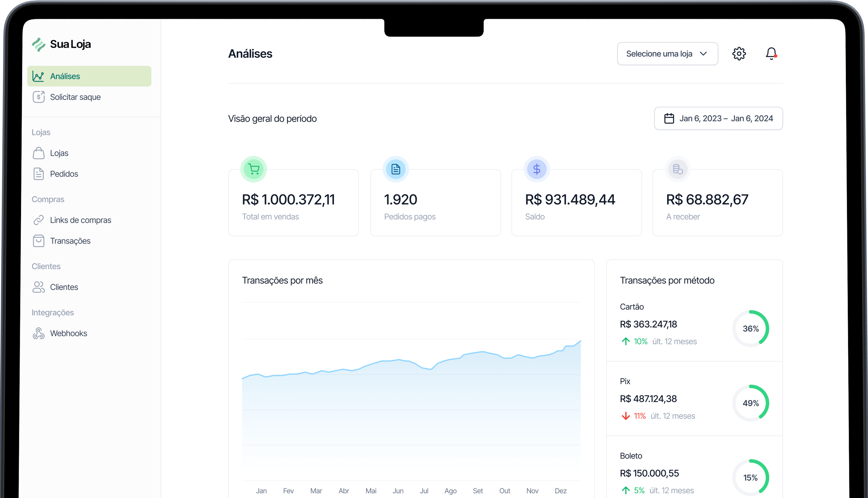Click the Mar label on chart axis
Screen dimensions: 868x498
click(316, 491)
